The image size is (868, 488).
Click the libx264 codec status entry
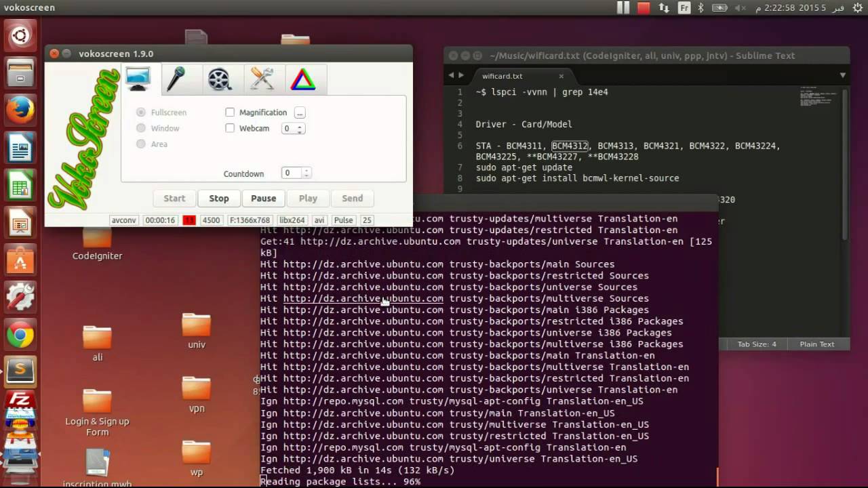(x=292, y=220)
